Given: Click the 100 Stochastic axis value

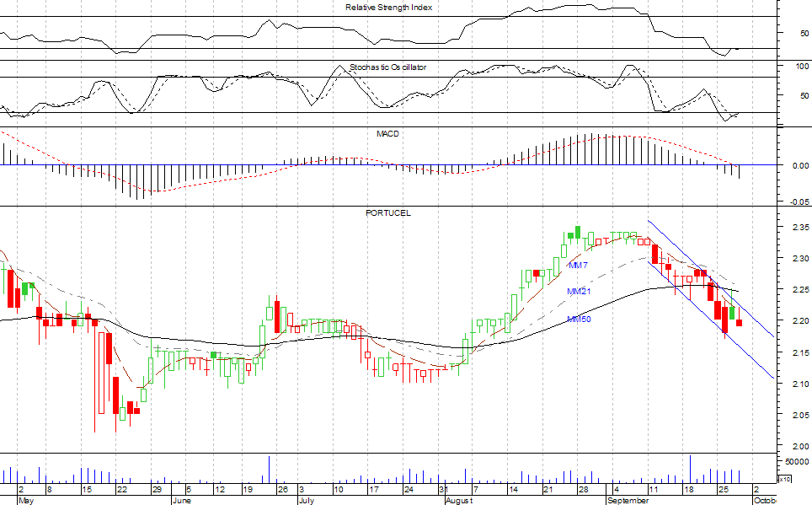Looking at the screenshot, I should click(802, 66).
